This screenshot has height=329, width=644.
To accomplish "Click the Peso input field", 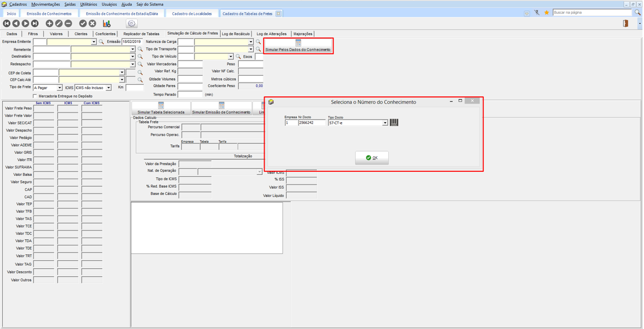I will (251, 64).
